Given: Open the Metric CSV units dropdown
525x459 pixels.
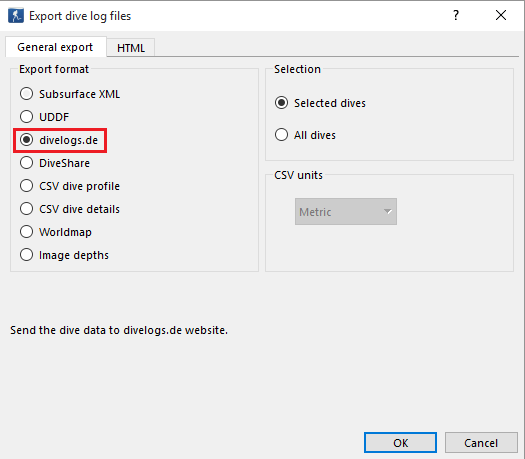Looking at the screenshot, I should tap(346, 212).
